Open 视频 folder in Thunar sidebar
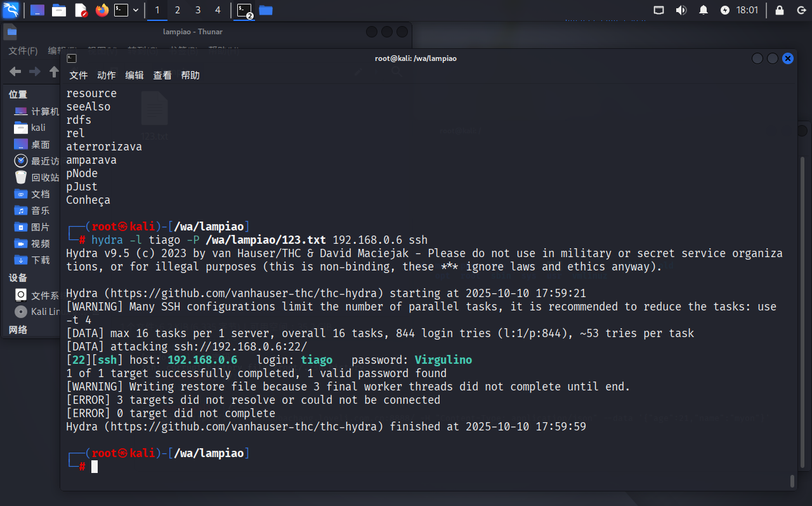This screenshot has width=812, height=506. tap(32, 243)
